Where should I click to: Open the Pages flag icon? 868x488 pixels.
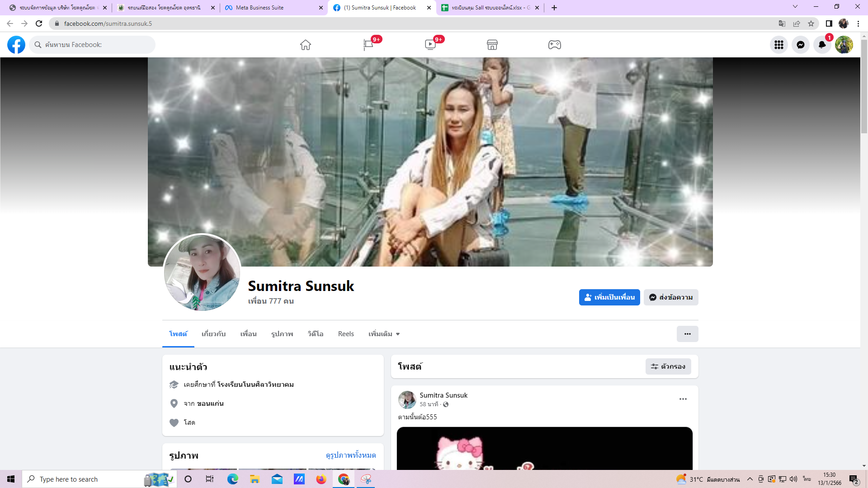click(368, 45)
